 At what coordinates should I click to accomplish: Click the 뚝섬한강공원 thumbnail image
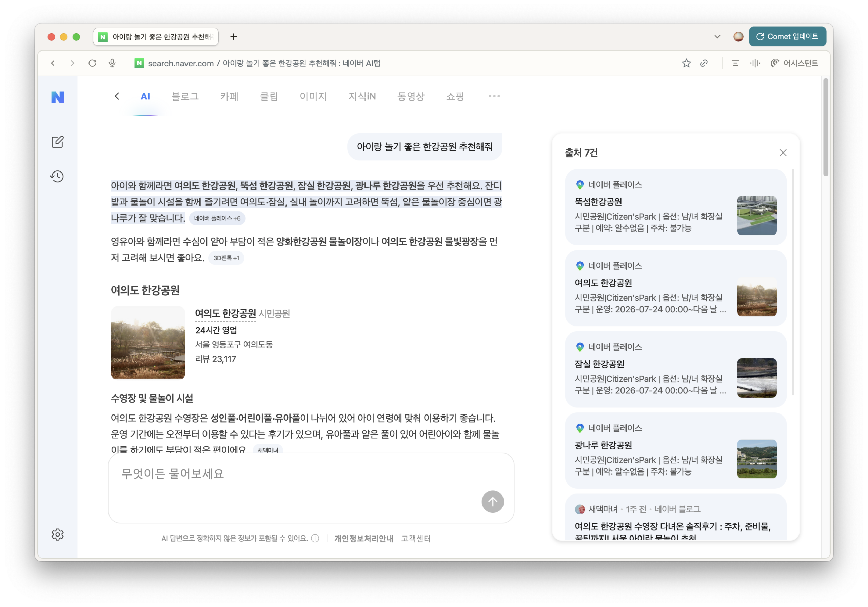click(757, 216)
